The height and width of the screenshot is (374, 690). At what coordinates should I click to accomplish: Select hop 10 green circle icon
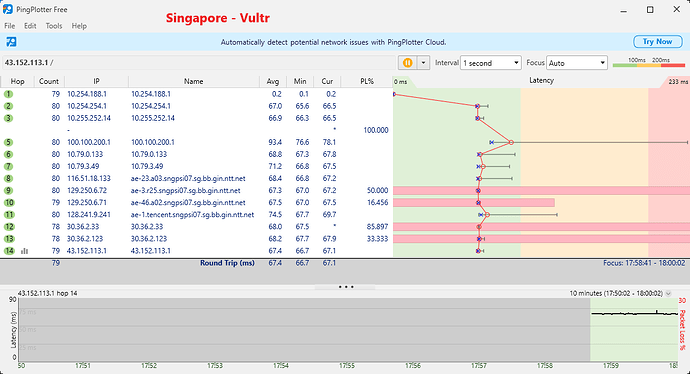point(9,203)
